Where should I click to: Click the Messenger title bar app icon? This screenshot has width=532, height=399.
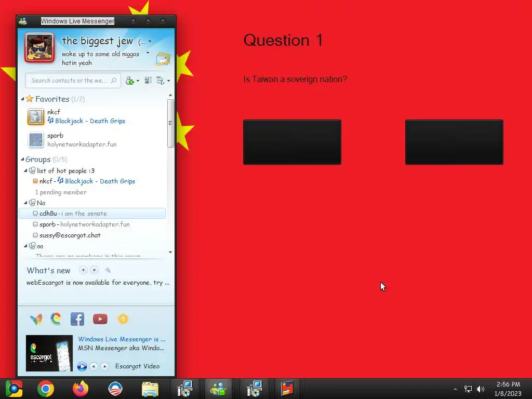coord(23,21)
